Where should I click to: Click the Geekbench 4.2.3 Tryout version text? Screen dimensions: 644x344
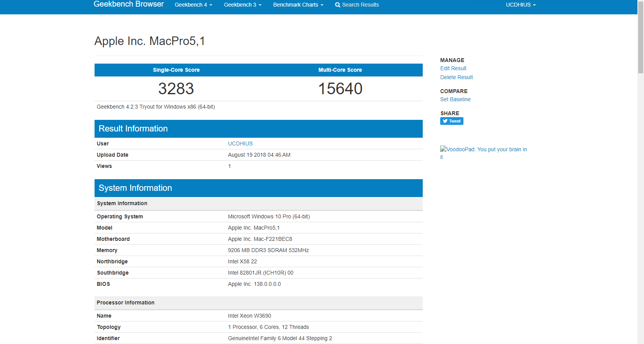(x=156, y=107)
